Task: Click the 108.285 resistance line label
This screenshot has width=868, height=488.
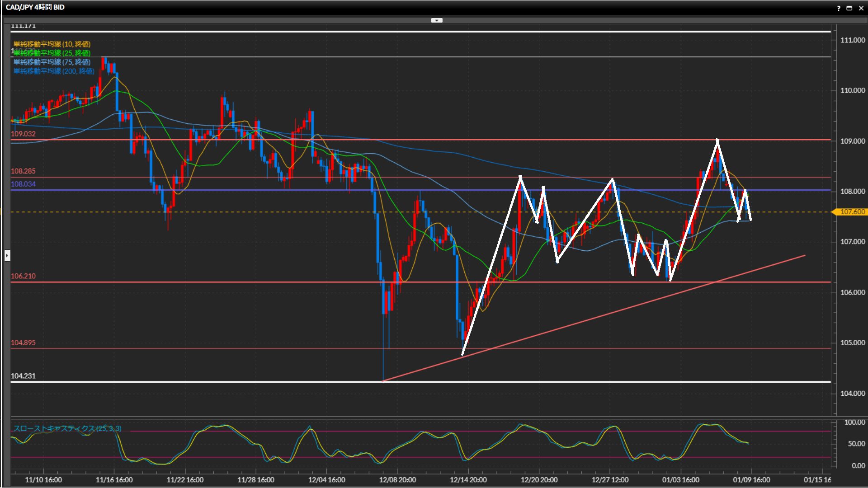Action: tap(23, 171)
